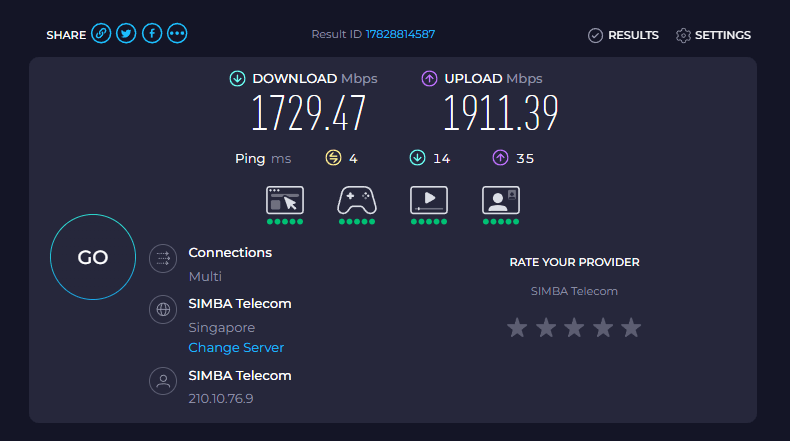The image size is (790, 441).
Task: Open more share options ellipsis icon
Action: 177,34
